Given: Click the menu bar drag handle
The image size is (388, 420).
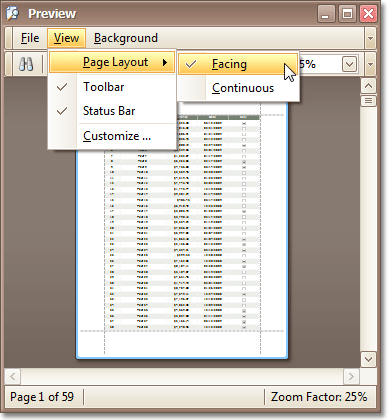Looking at the screenshot, I should (9, 38).
